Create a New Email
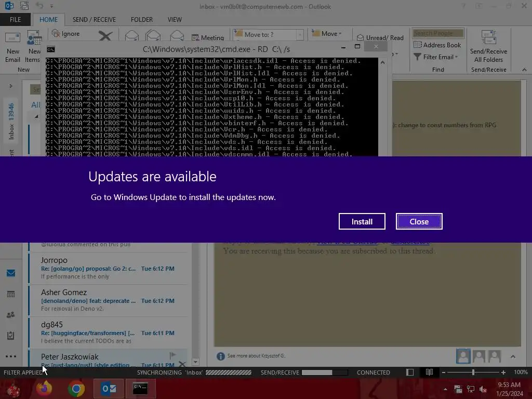 (12, 47)
